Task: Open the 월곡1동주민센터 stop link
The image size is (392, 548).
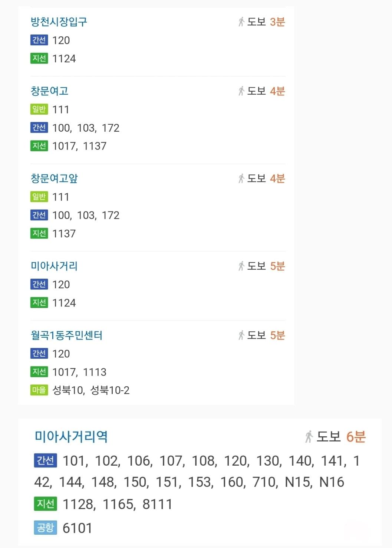Action: tap(66, 335)
